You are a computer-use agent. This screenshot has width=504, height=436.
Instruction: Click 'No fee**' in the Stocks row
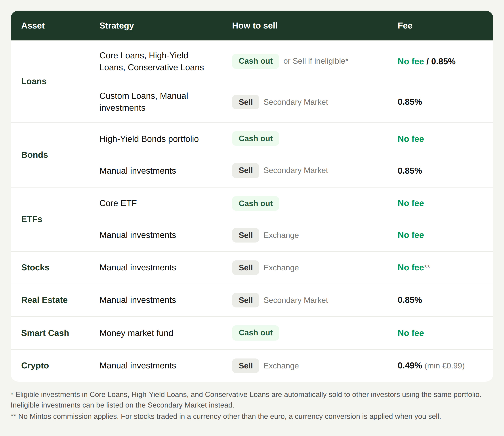(414, 267)
